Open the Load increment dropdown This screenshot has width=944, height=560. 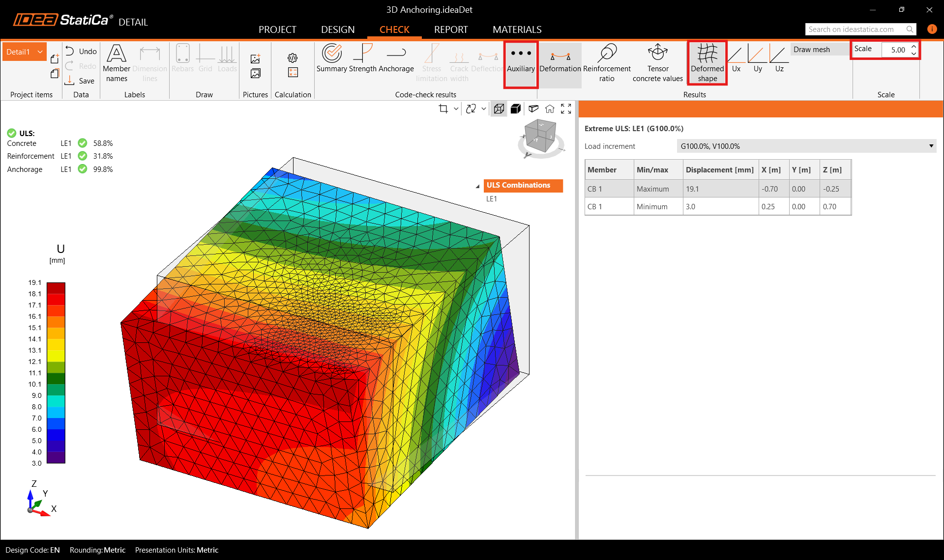[806, 146]
